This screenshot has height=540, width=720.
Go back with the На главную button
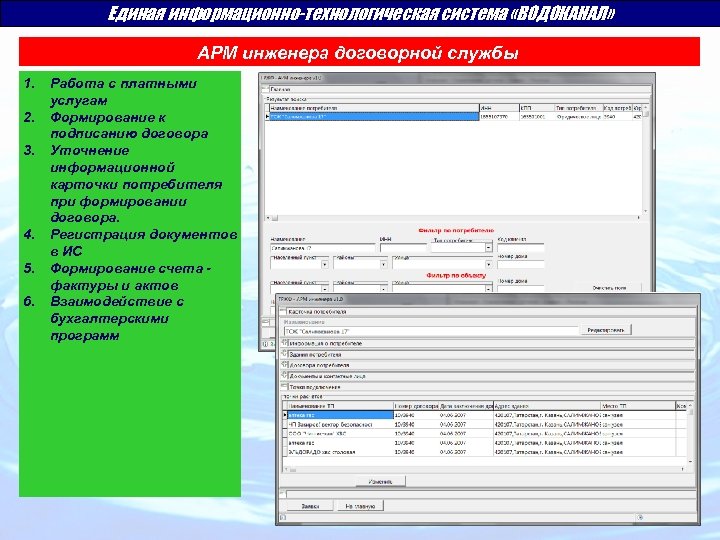tap(360, 506)
